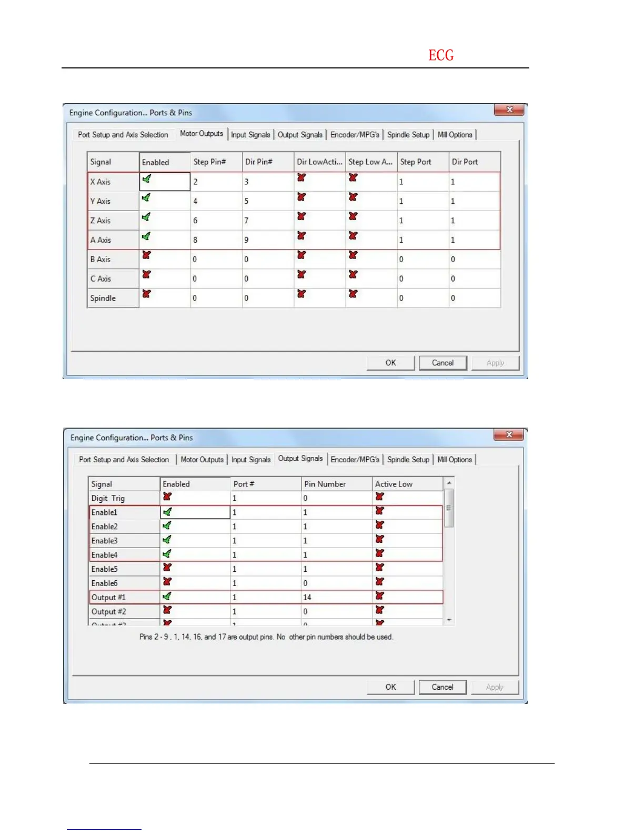Enable the Output #2 red cross
This screenshot has width=644, height=834.
click(167, 610)
